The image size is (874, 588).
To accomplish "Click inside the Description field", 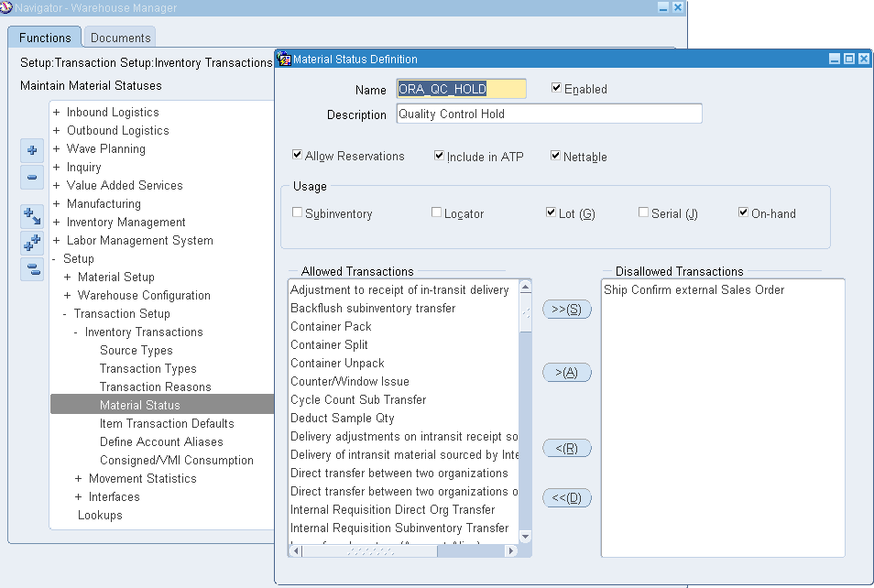I will pyautogui.click(x=548, y=113).
